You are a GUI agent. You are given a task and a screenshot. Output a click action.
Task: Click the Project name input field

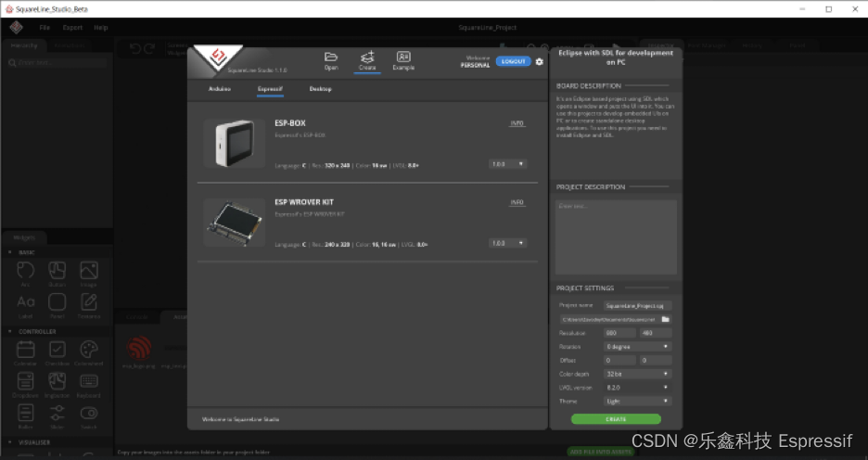637,305
